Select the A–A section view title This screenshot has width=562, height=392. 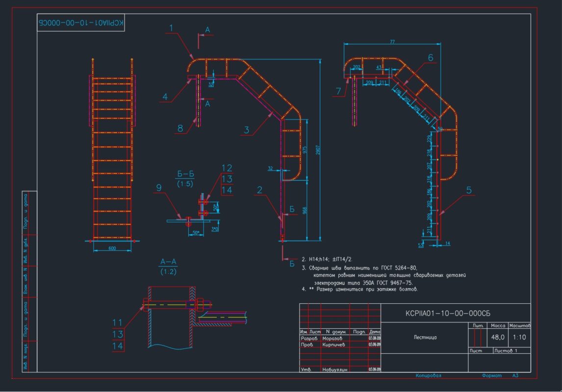click(x=168, y=262)
